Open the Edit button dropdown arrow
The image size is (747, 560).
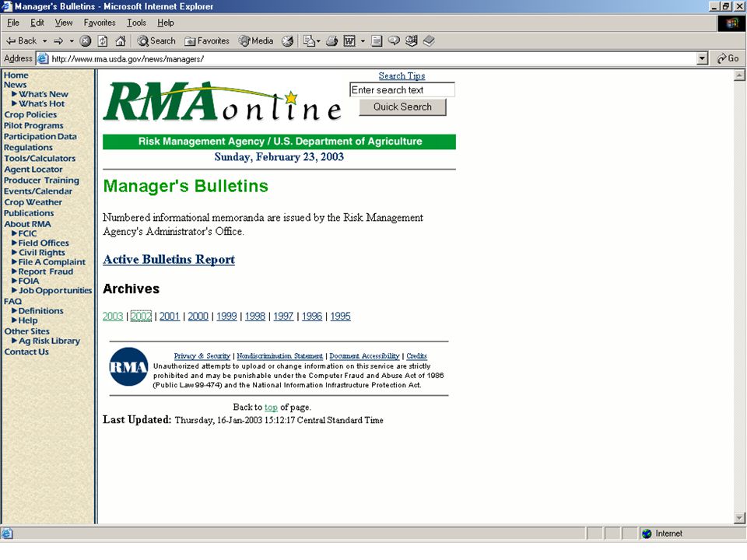[363, 41]
